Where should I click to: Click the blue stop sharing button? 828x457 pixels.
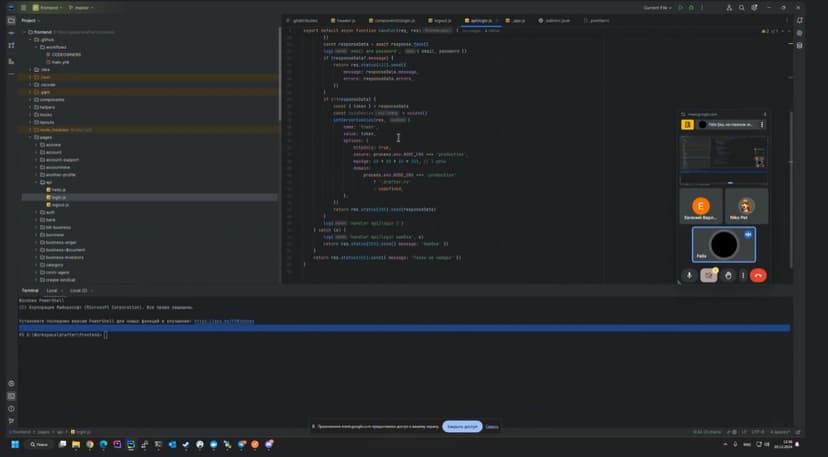[x=463, y=426]
